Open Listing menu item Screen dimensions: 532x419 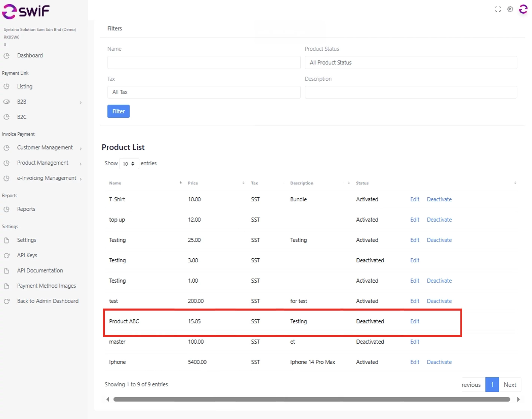pyautogui.click(x=25, y=86)
